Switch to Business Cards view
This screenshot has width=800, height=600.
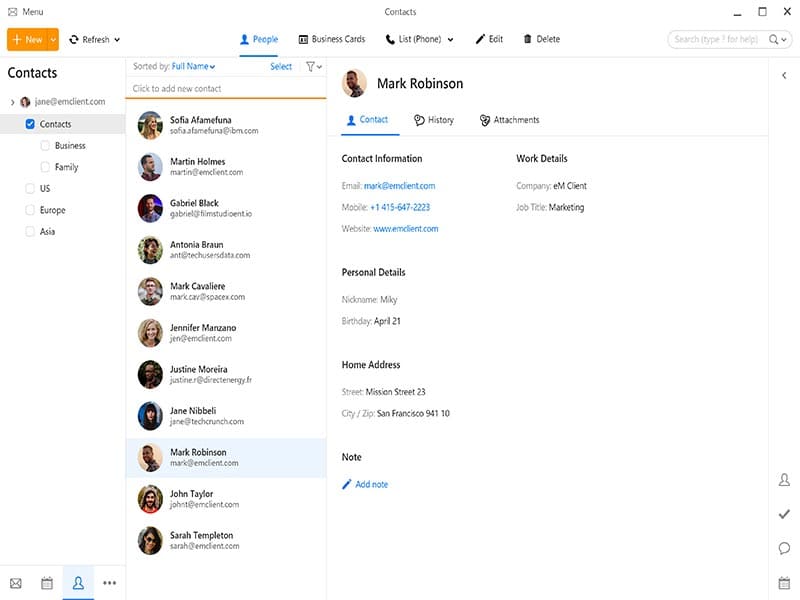point(332,39)
